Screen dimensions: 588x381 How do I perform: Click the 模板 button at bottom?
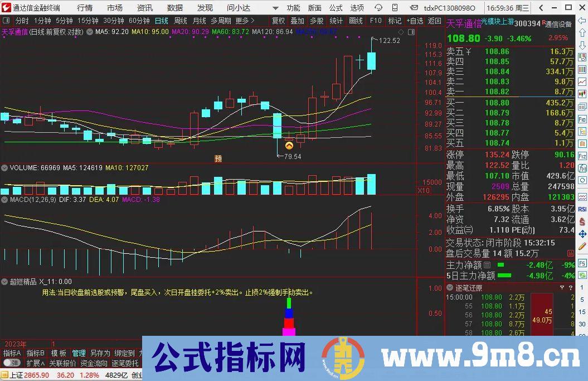point(59,353)
